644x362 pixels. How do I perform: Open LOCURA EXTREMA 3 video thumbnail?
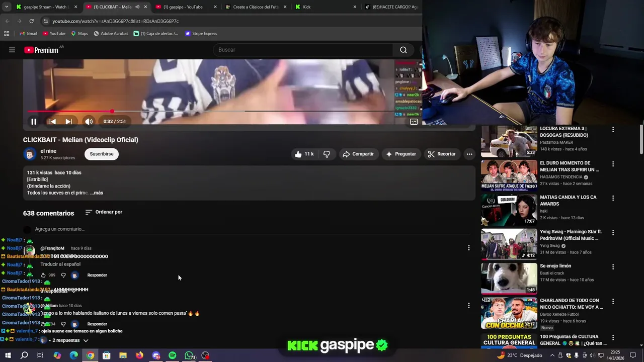click(509, 142)
